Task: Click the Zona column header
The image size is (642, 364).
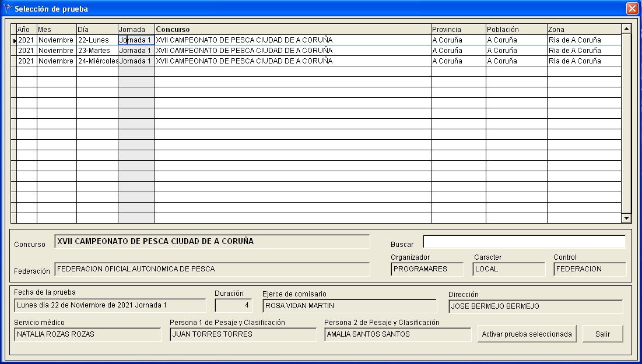Action: 583,29
